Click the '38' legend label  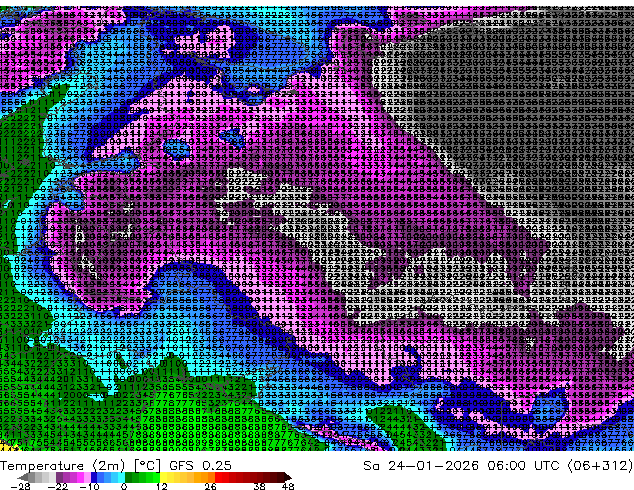260,486
